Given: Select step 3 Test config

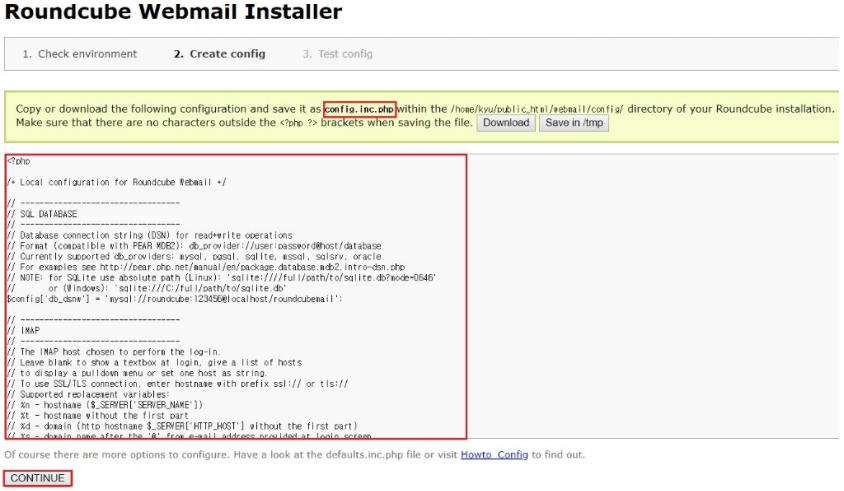Looking at the screenshot, I should click(337, 54).
